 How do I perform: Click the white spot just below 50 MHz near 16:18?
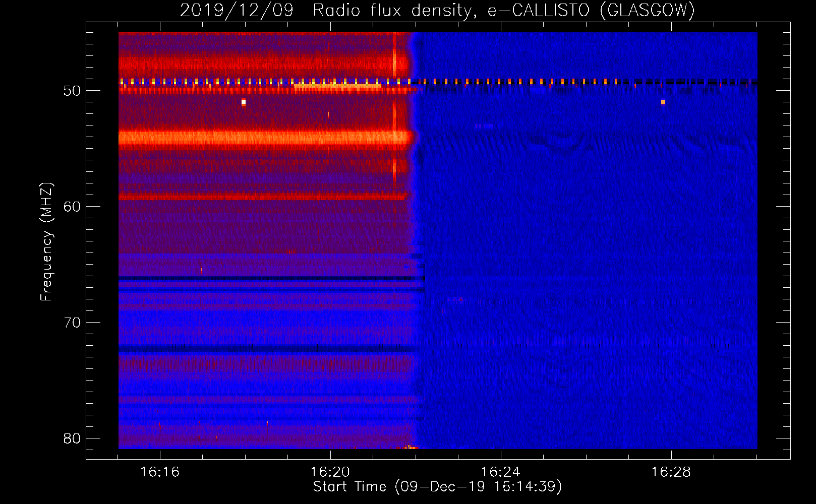point(244,102)
